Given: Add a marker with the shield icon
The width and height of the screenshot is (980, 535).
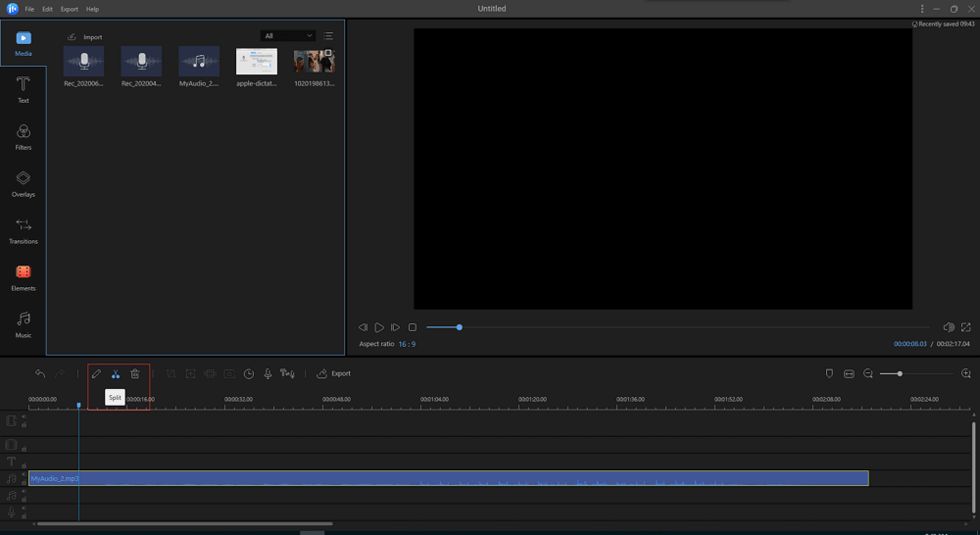Looking at the screenshot, I should tap(829, 373).
